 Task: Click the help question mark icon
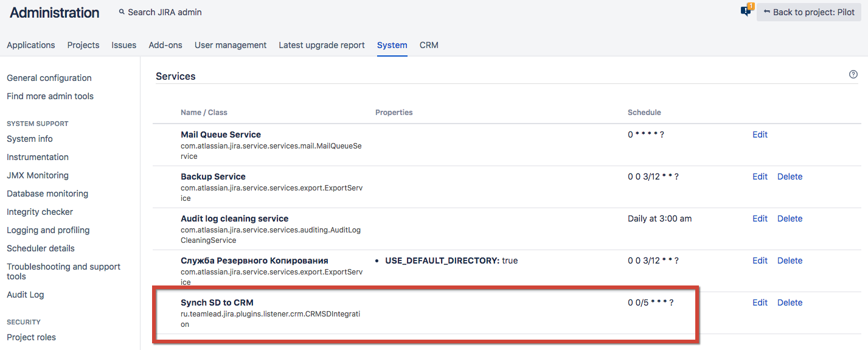point(853,74)
